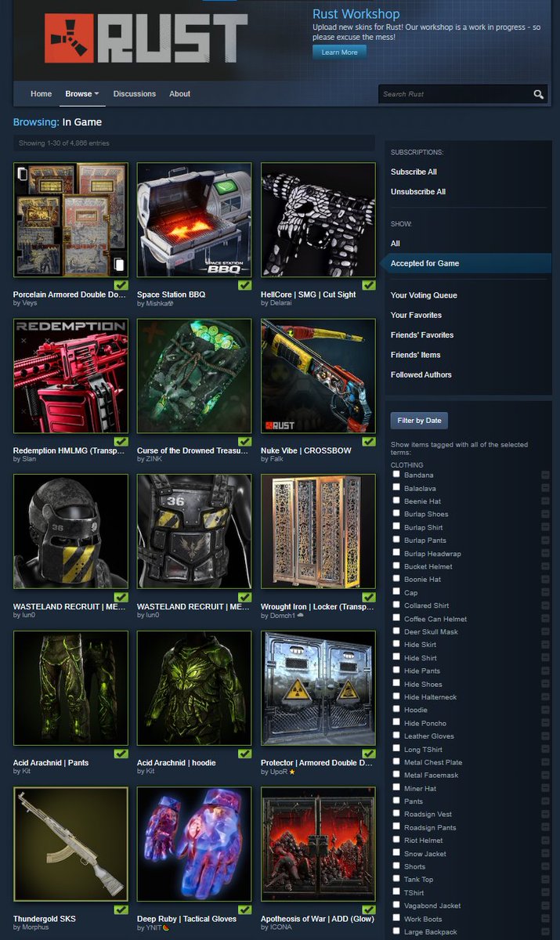Image resolution: width=560 pixels, height=940 pixels.
Task: Click the exclude minus icon for Metal Facemask
Action: click(545, 775)
